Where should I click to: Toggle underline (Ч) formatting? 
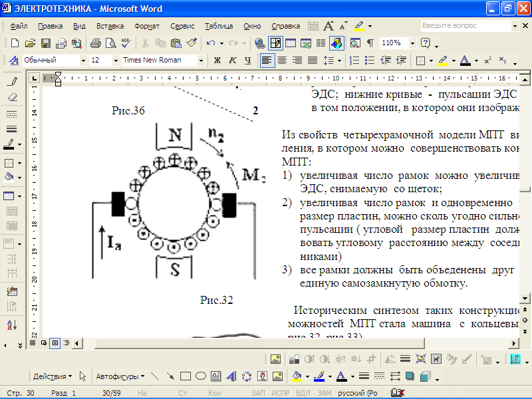247,61
